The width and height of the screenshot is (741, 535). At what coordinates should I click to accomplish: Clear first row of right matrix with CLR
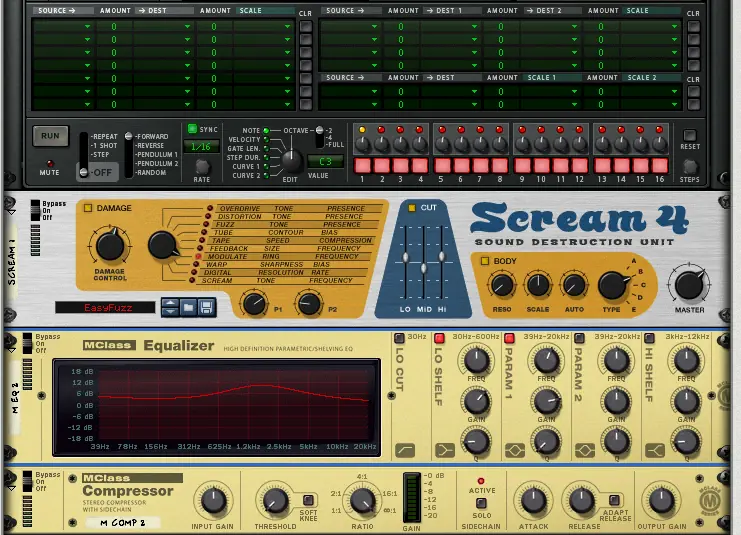point(693,26)
